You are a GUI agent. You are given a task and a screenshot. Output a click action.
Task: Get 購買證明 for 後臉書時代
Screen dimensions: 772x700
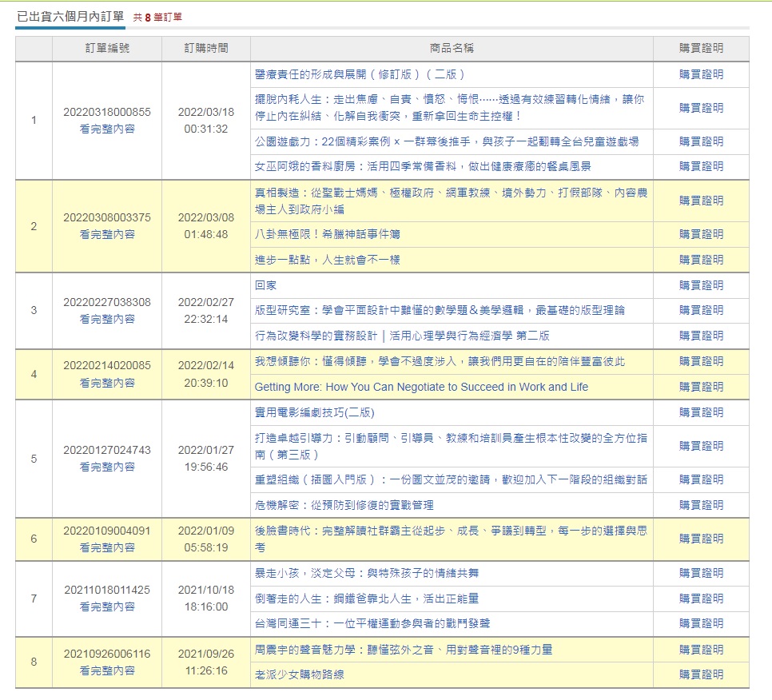click(701, 539)
